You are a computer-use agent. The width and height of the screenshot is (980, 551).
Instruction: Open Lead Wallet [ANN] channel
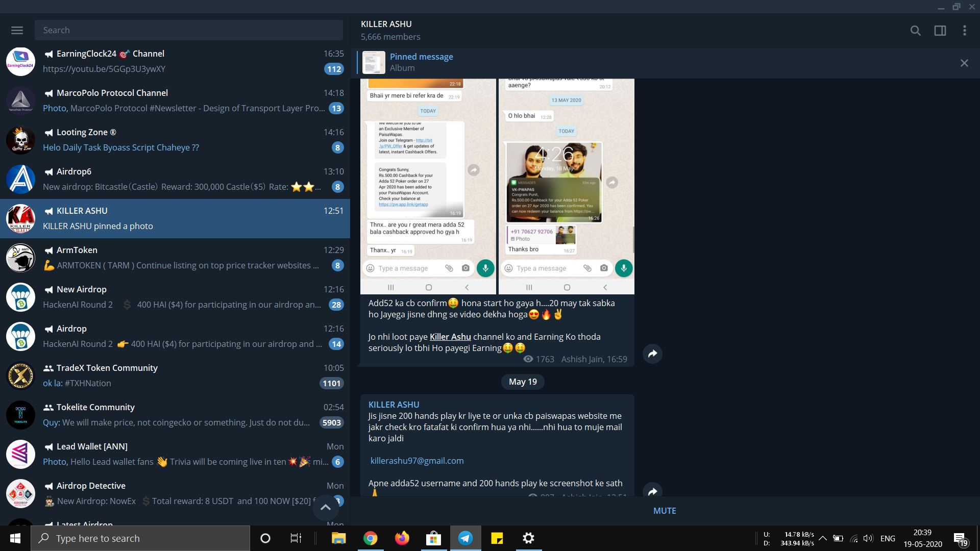point(175,454)
